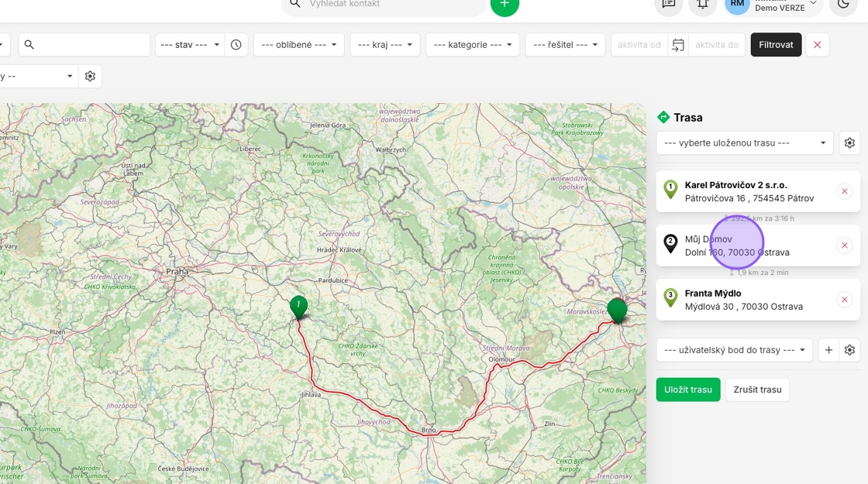868x484 pixels.
Task: Open saved routes settings gear icon
Action: [x=849, y=142]
